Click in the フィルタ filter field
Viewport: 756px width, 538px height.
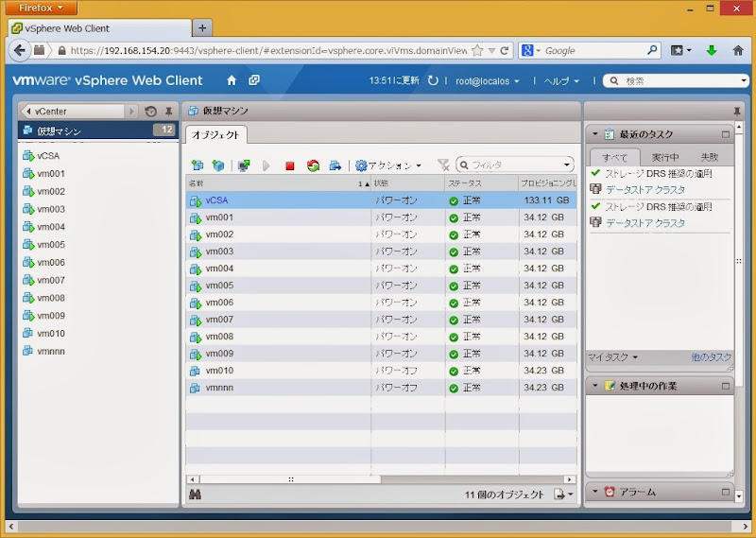pyautogui.click(x=513, y=165)
